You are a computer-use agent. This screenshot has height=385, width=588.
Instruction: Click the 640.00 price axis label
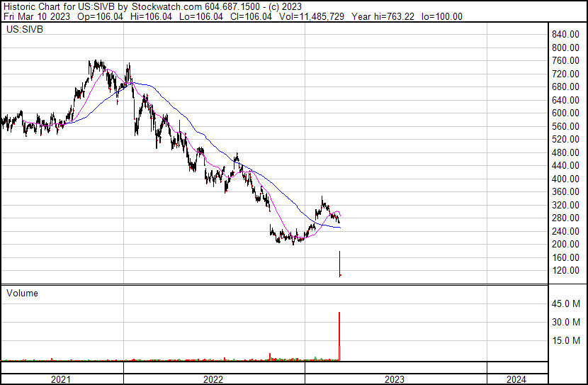tap(565, 100)
